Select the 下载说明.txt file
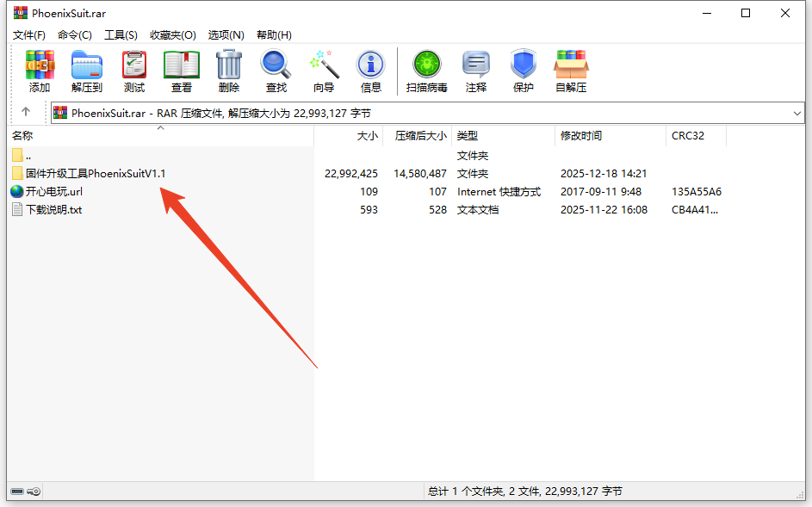The height and width of the screenshot is (507, 812). 53,210
